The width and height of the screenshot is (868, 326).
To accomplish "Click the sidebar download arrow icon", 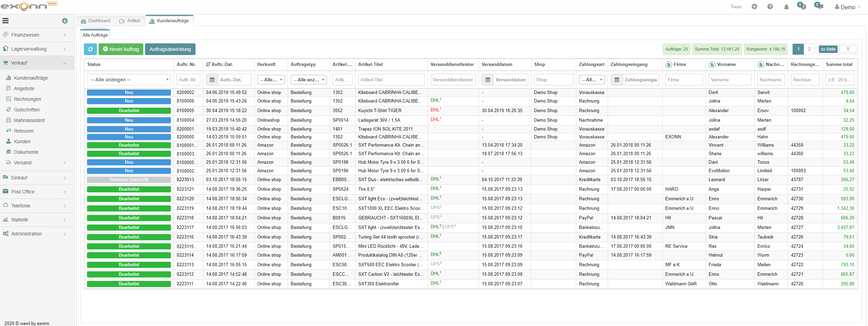I will (x=65, y=21).
